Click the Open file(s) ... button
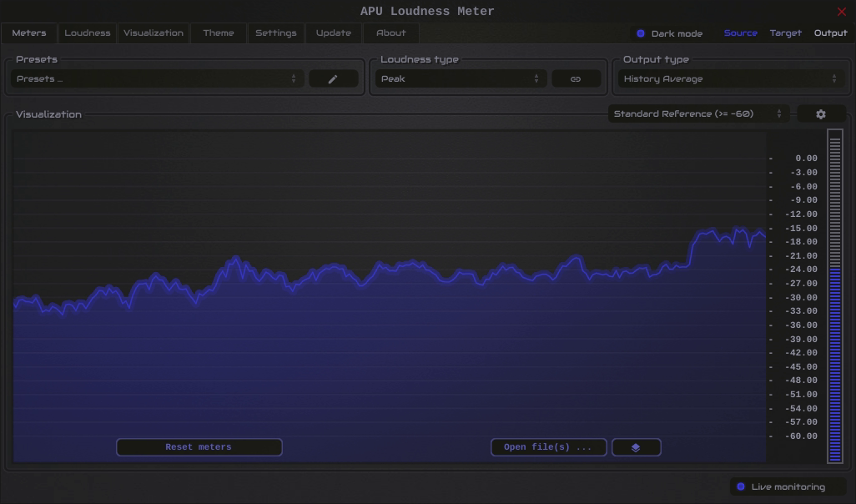Screen dimensions: 856x504 click(548, 447)
